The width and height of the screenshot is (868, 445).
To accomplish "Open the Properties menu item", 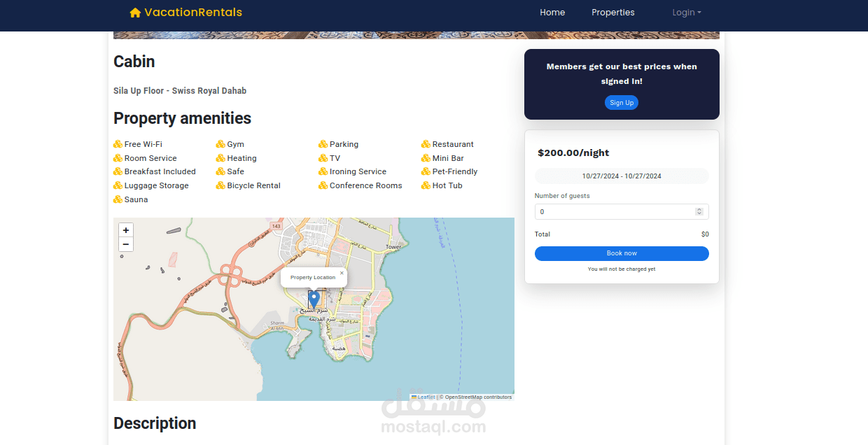I will tap(613, 13).
